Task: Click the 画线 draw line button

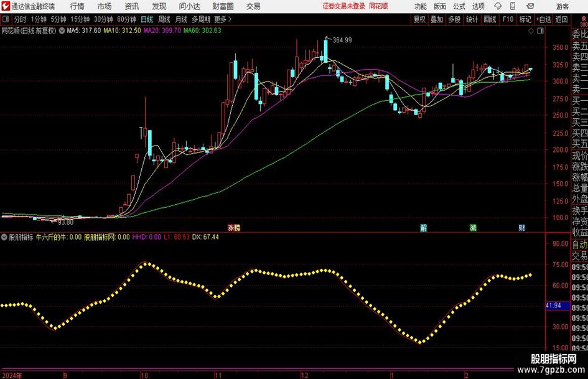Action: click(490, 19)
